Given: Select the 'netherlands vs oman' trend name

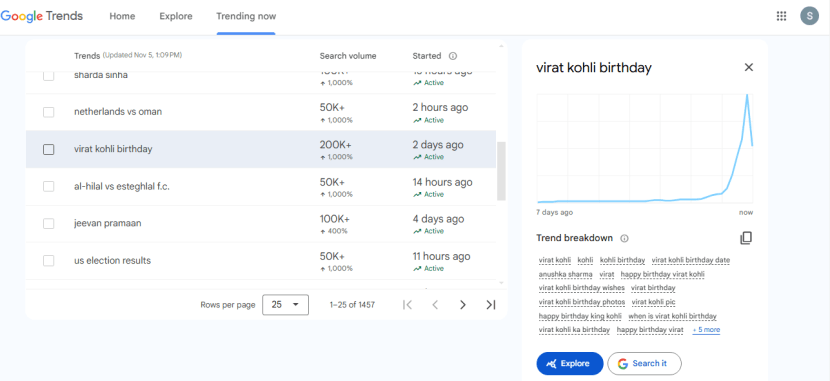Looking at the screenshot, I should pos(118,112).
